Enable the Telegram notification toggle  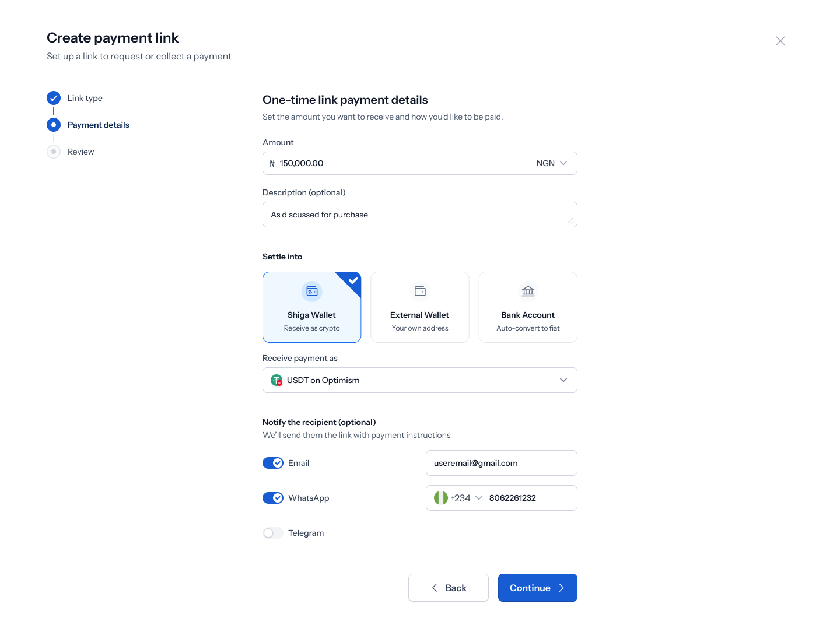click(273, 533)
